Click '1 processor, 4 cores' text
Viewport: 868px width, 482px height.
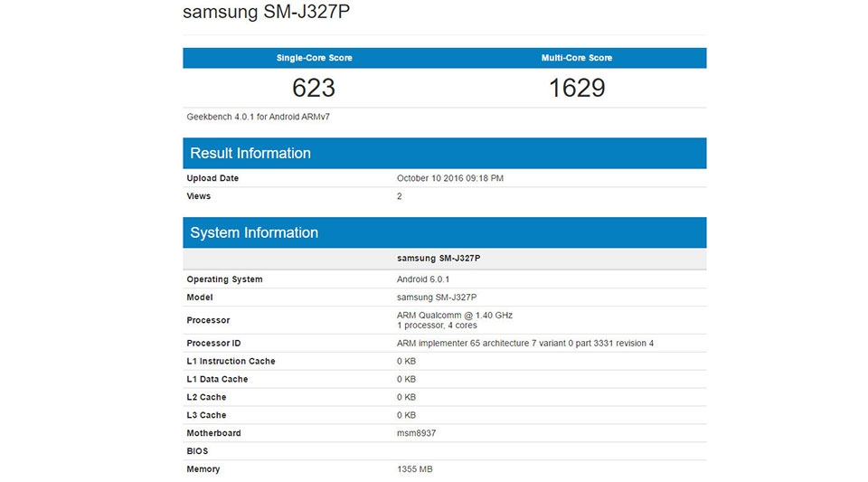click(x=437, y=326)
